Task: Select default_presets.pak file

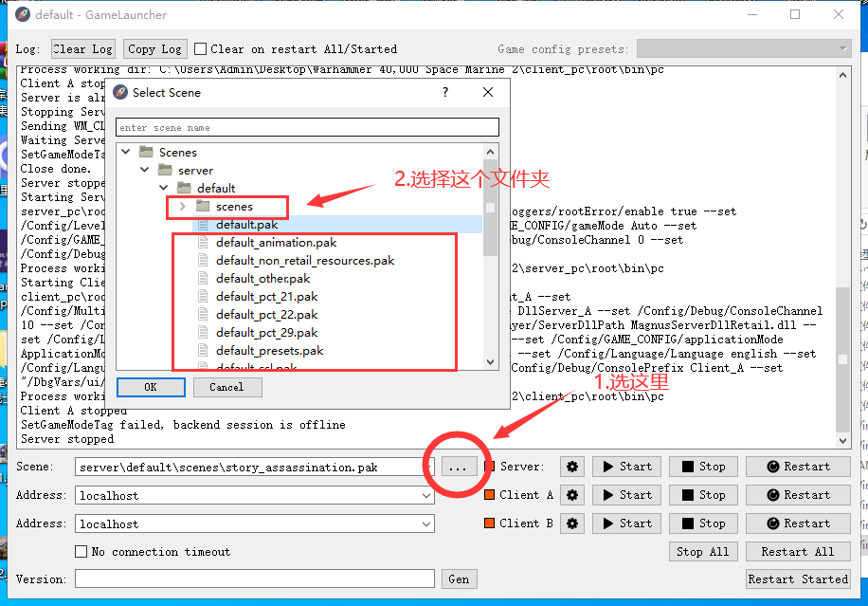Action: point(269,351)
